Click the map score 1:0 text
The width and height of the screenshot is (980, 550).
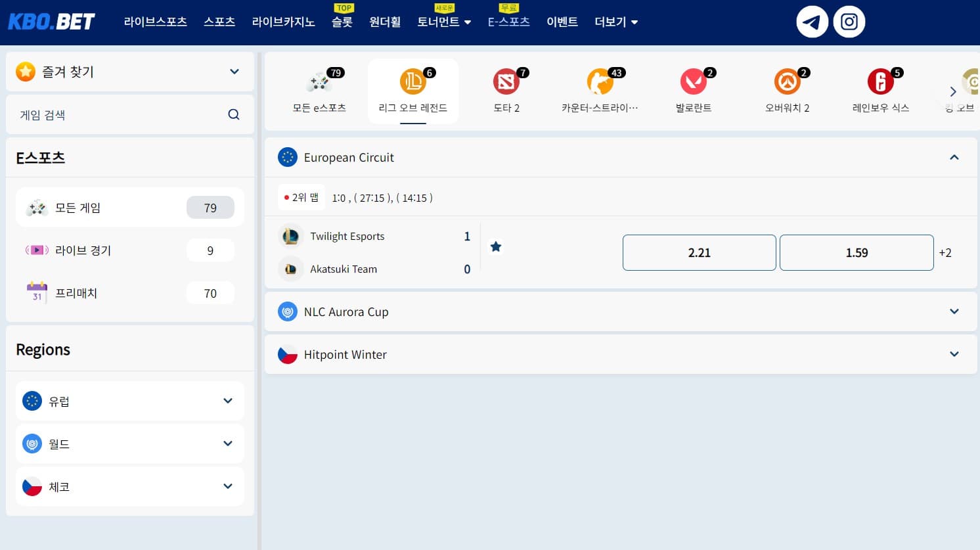click(x=339, y=198)
